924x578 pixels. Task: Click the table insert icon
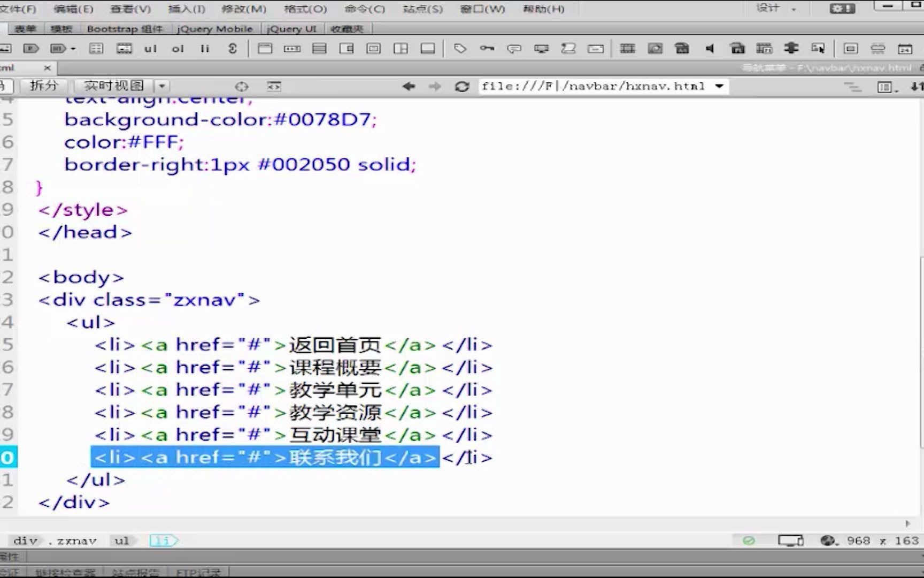point(96,49)
